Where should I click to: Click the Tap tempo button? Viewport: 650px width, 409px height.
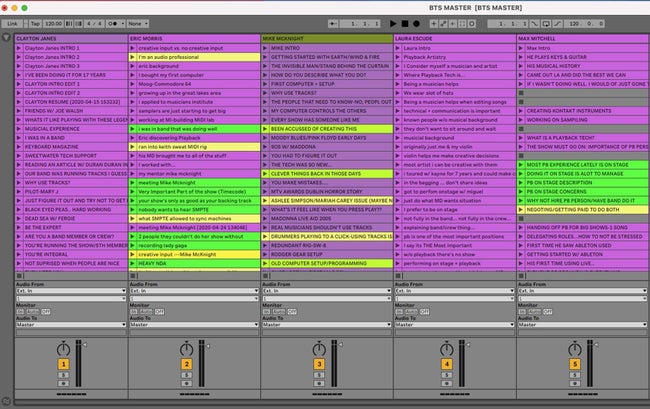[35, 24]
